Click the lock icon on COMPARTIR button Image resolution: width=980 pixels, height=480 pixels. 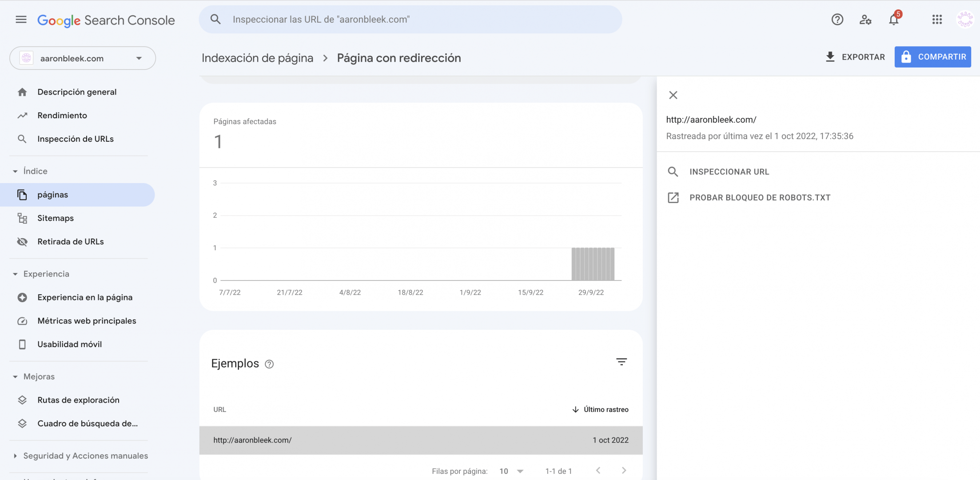(906, 57)
